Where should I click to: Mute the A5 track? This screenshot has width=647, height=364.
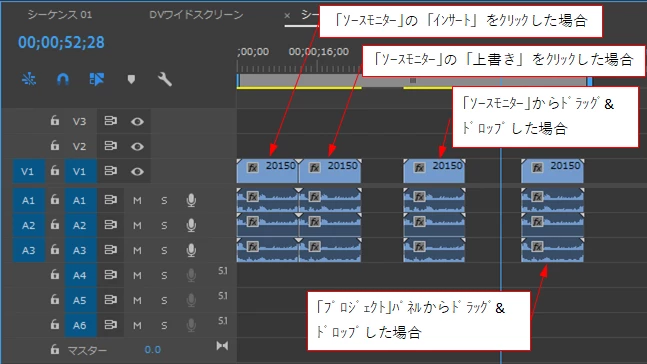click(137, 300)
